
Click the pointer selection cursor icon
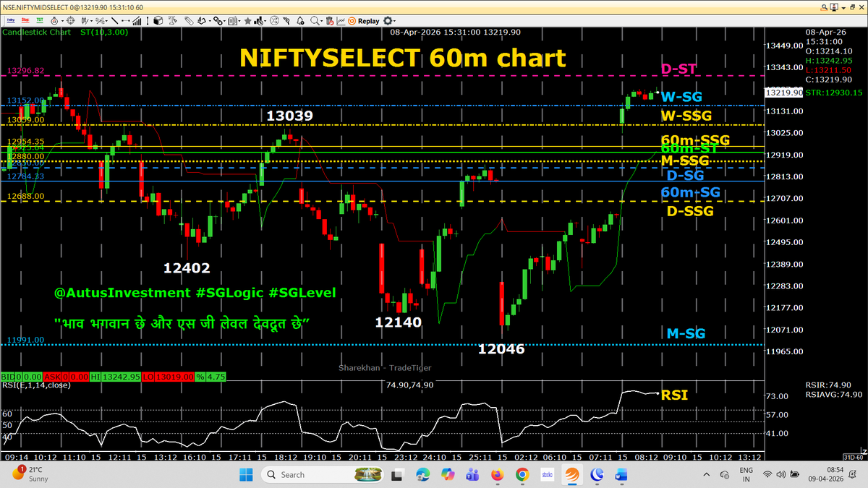pyautogui.click(x=286, y=21)
